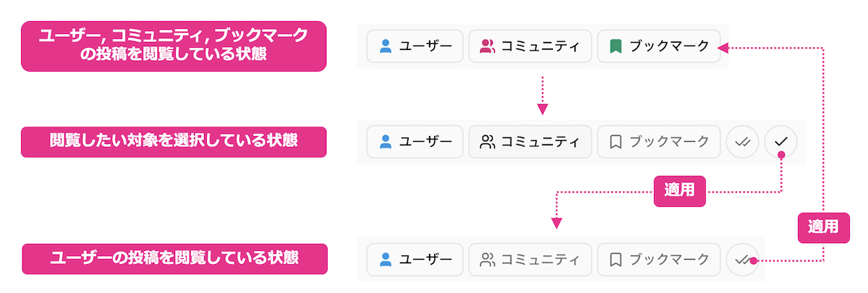Click the single checkmark apply icon in middle row
The height and width of the screenshot is (293, 868).
click(780, 142)
